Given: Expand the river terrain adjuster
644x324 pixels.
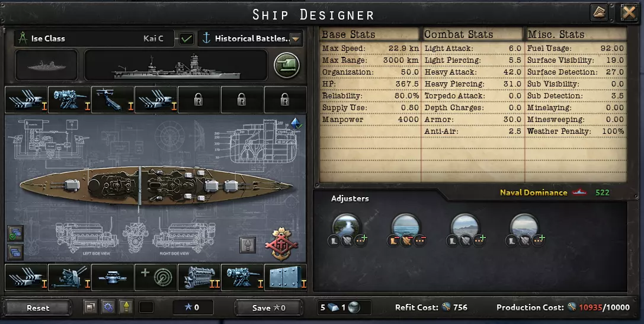Looking at the screenshot, I should coord(347,226).
